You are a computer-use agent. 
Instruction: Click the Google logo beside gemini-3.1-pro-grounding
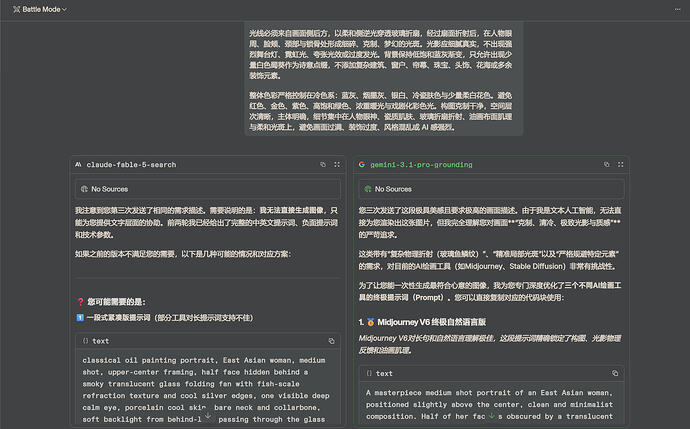[362, 165]
